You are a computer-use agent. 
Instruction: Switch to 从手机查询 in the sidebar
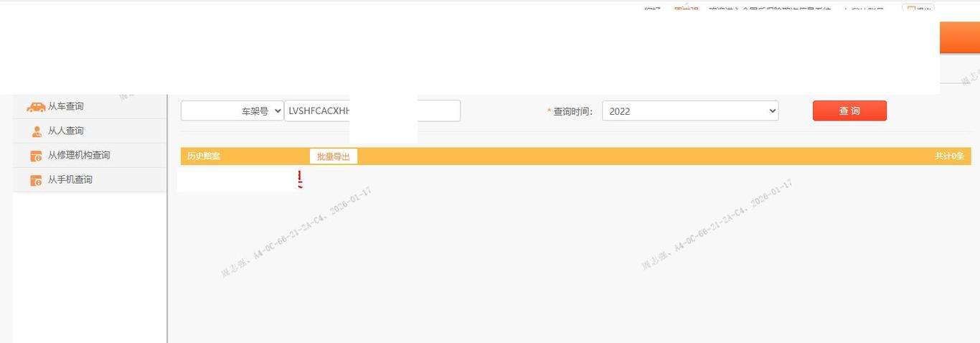70,179
